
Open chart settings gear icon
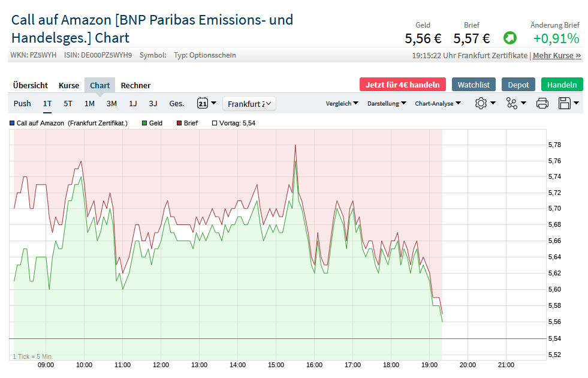click(x=481, y=103)
